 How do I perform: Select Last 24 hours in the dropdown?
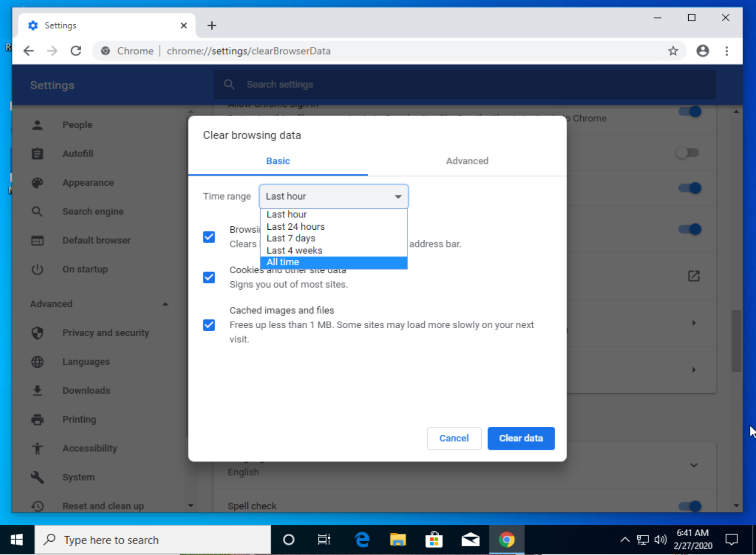[x=334, y=227]
